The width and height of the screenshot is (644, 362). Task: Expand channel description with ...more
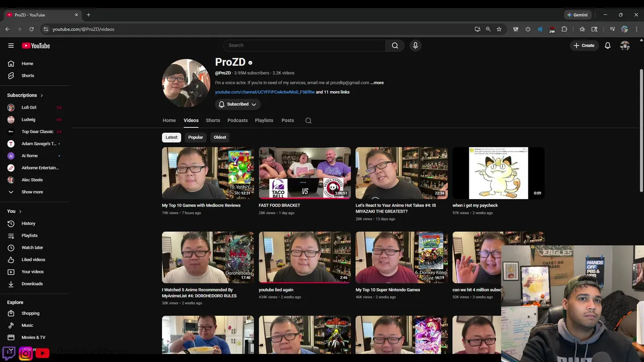click(377, 82)
